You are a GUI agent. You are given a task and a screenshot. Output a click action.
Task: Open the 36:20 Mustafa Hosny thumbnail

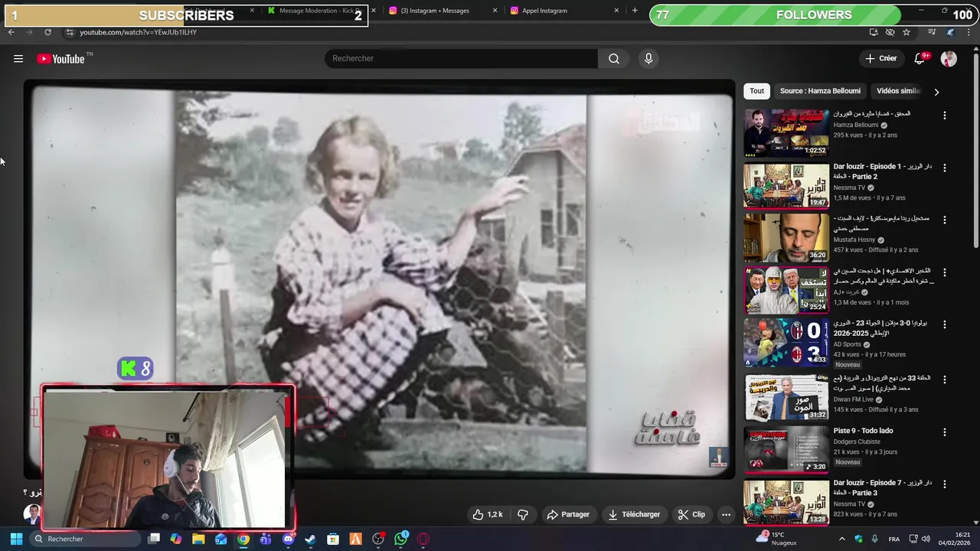point(786,237)
